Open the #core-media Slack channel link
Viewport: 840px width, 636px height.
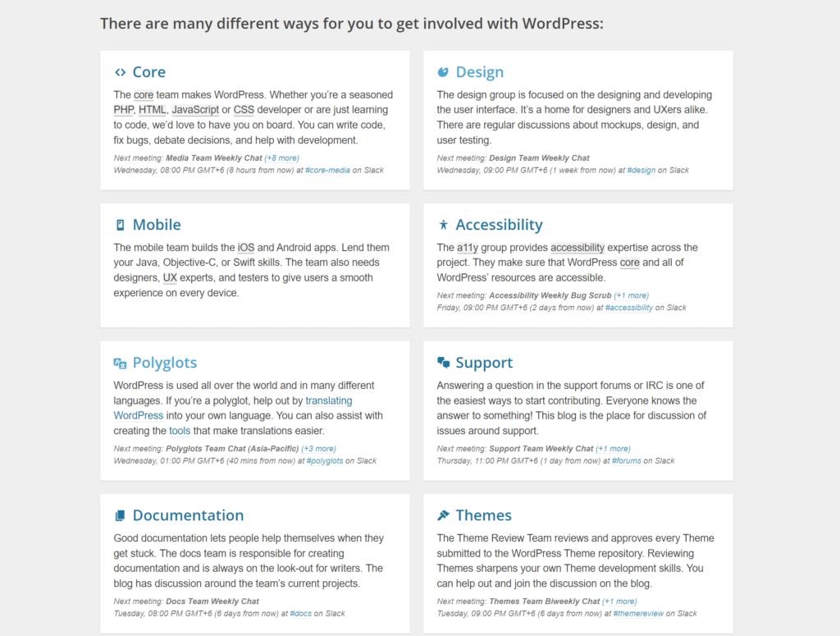327,170
